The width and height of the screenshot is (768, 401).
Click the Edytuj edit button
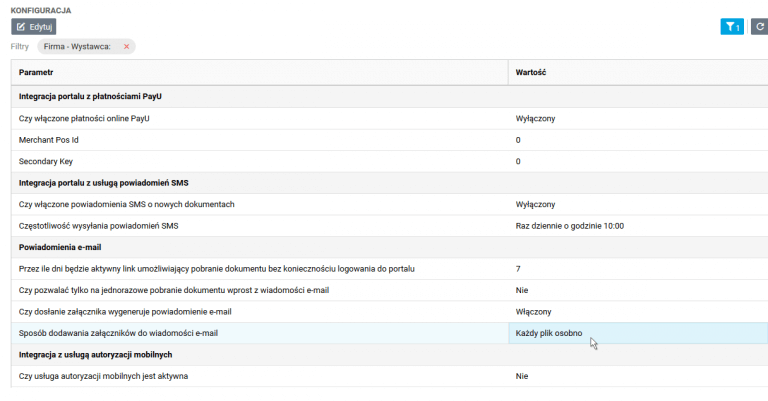pyautogui.click(x=34, y=27)
